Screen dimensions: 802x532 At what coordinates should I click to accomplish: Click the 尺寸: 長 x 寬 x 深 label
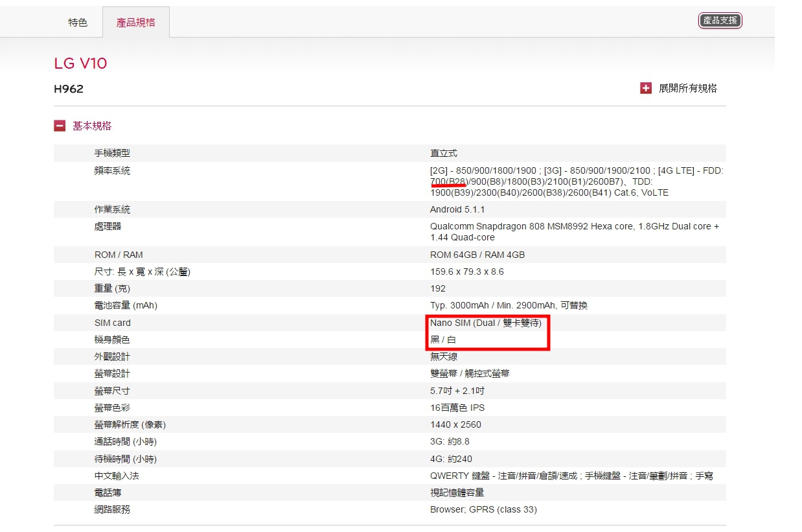coord(142,272)
